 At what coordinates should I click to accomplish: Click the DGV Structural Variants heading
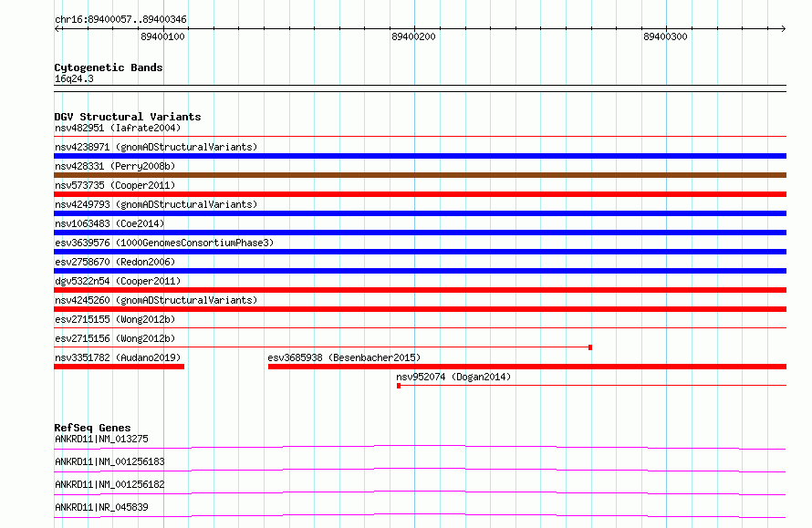[128, 117]
